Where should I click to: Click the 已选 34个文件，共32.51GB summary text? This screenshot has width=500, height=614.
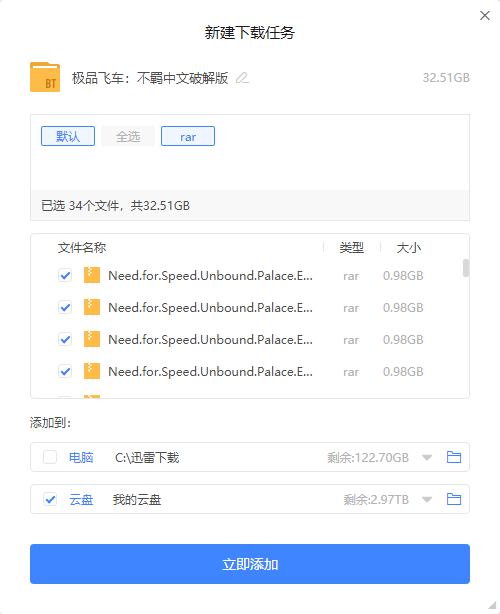116,206
